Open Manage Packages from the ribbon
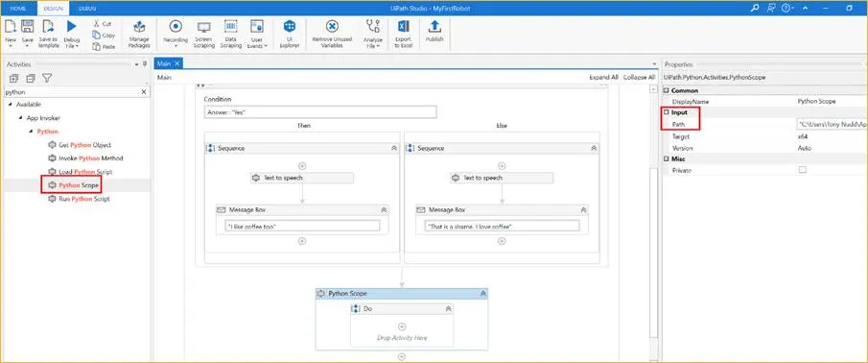Screen dimensions: 868x363 click(x=139, y=35)
